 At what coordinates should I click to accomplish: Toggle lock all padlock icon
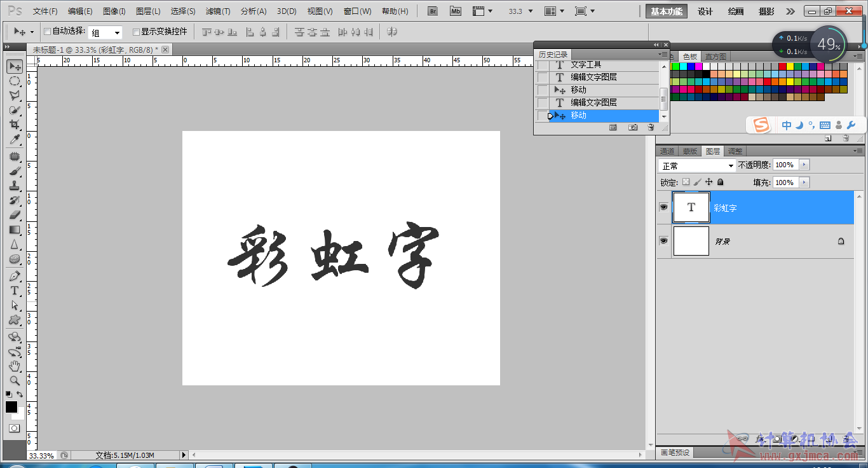tap(720, 182)
